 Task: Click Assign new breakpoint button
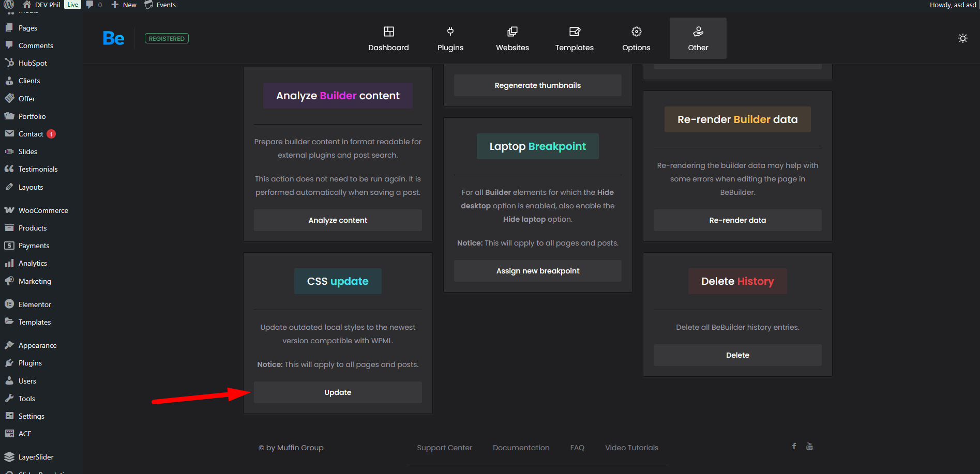tap(537, 271)
